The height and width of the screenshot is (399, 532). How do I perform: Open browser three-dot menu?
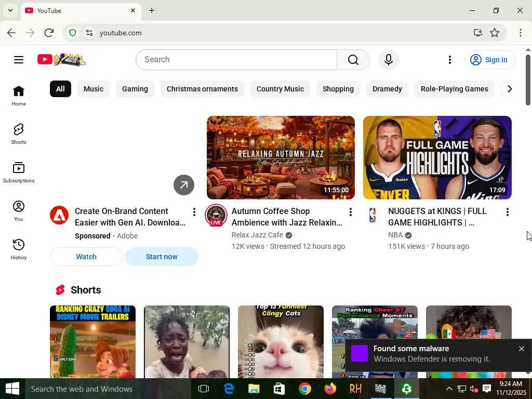(521, 33)
